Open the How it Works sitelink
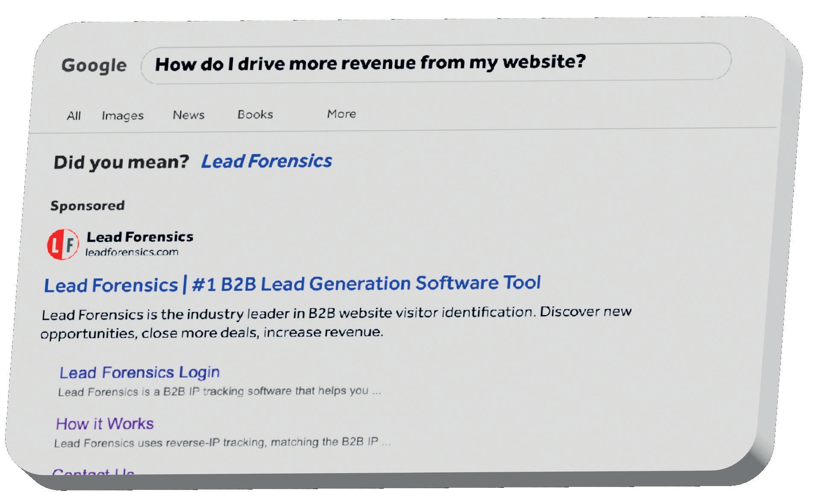Image resolution: width=817 pixels, height=504 pixels. click(105, 424)
